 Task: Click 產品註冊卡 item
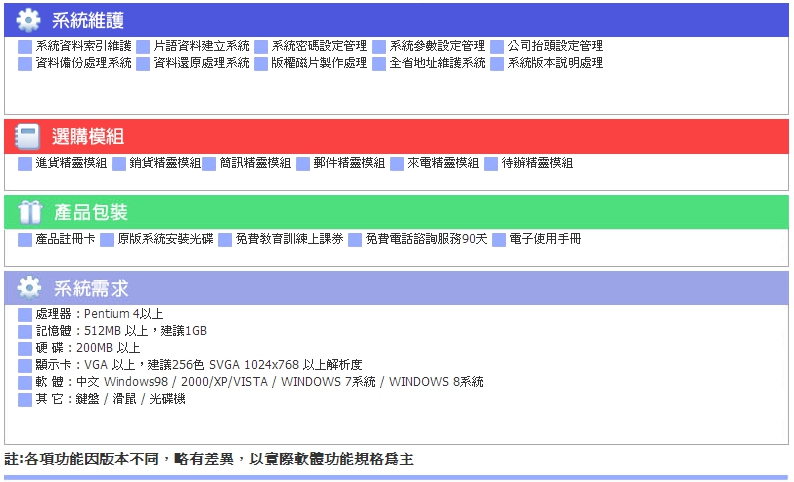click(65, 239)
